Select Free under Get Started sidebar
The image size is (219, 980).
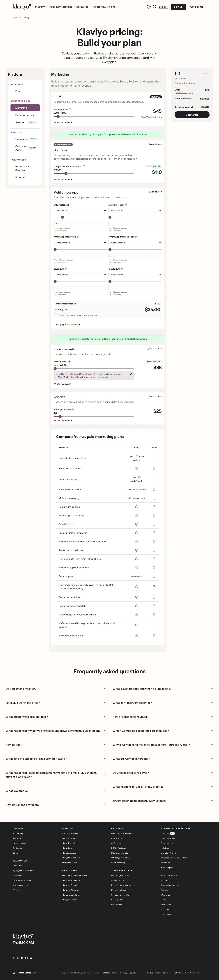[18, 91]
